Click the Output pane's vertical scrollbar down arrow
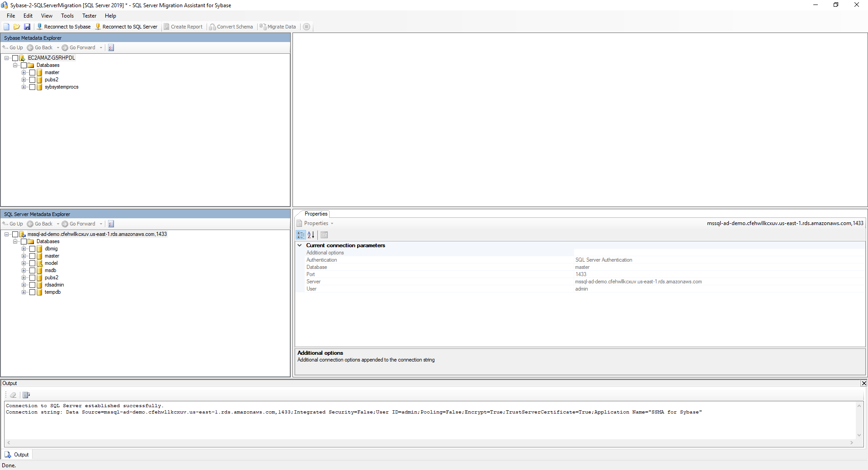 (x=859, y=435)
